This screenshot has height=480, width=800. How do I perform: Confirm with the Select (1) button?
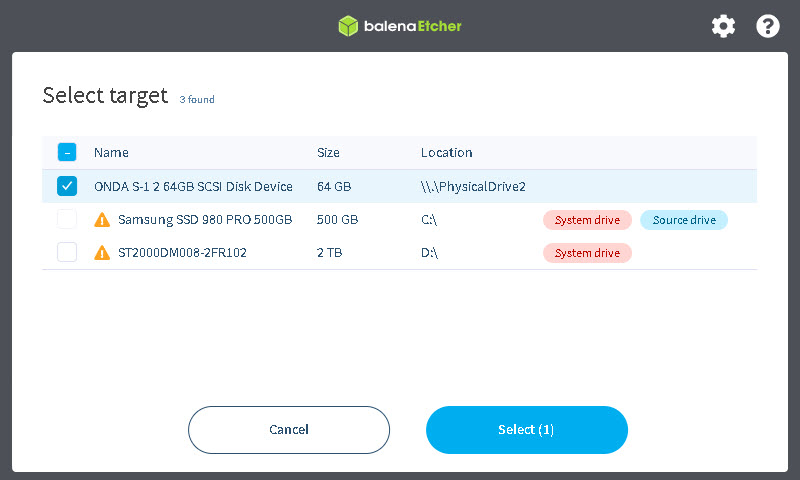pyautogui.click(x=527, y=430)
